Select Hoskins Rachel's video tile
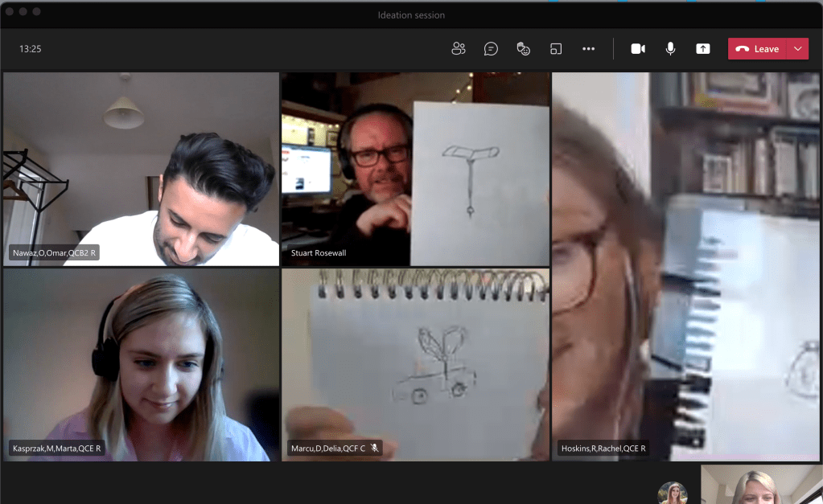823x504 pixels. (x=685, y=265)
